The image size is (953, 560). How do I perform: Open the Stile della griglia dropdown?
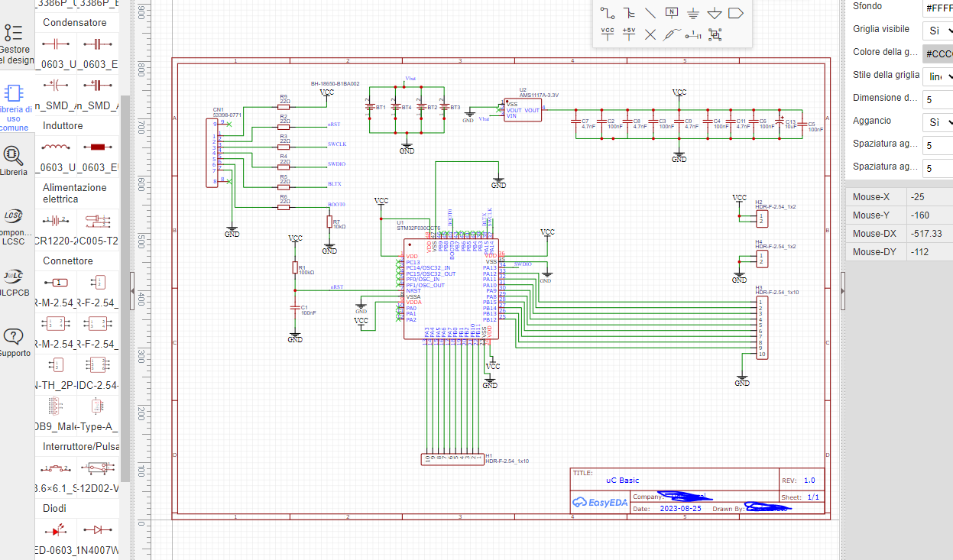click(x=938, y=76)
